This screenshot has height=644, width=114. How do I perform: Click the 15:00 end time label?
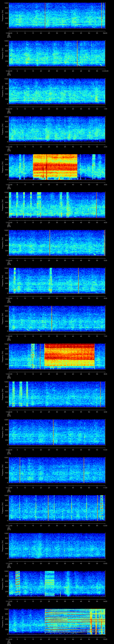(105, 639)
